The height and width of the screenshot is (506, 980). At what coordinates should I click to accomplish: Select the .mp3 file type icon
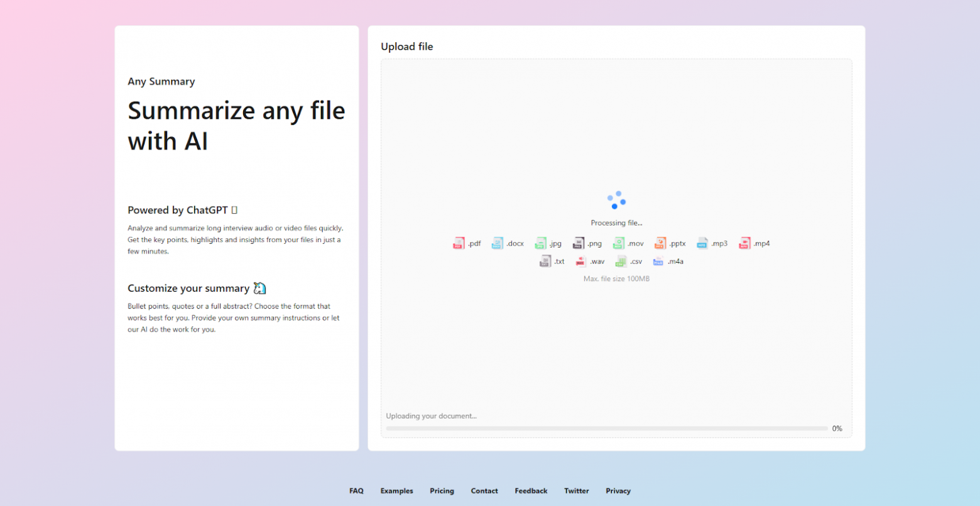(x=702, y=243)
